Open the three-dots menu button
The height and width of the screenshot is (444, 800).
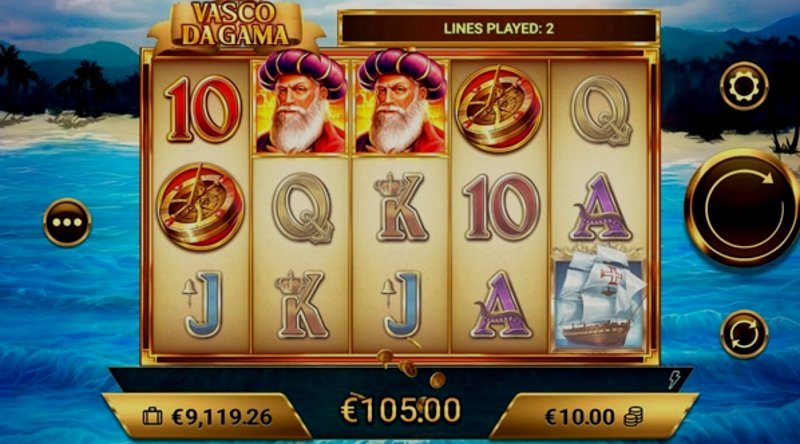(67, 223)
